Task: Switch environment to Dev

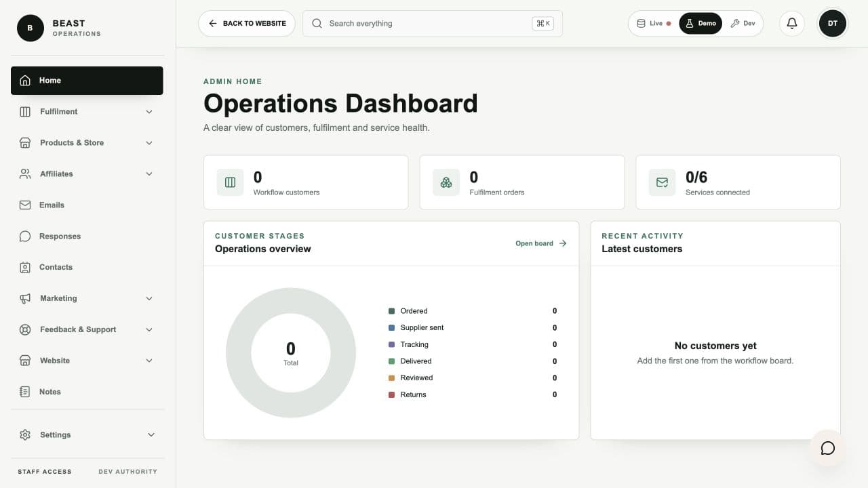Action: (x=743, y=24)
